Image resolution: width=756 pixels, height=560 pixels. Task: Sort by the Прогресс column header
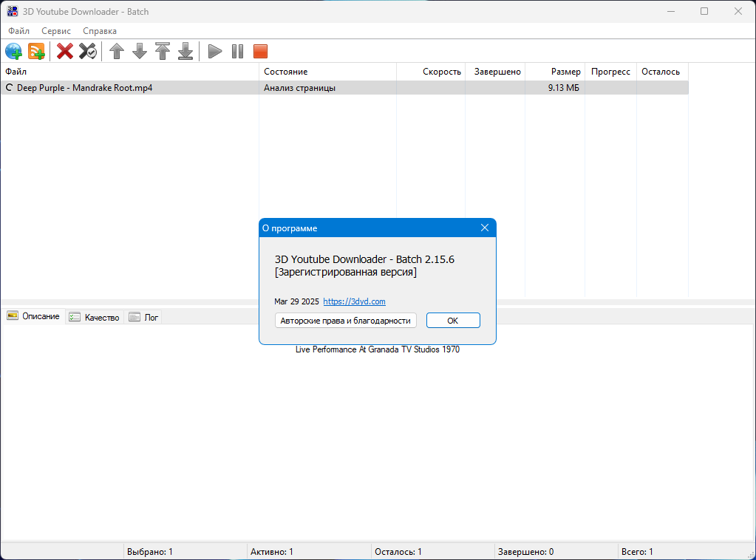pyautogui.click(x=611, y=72)
